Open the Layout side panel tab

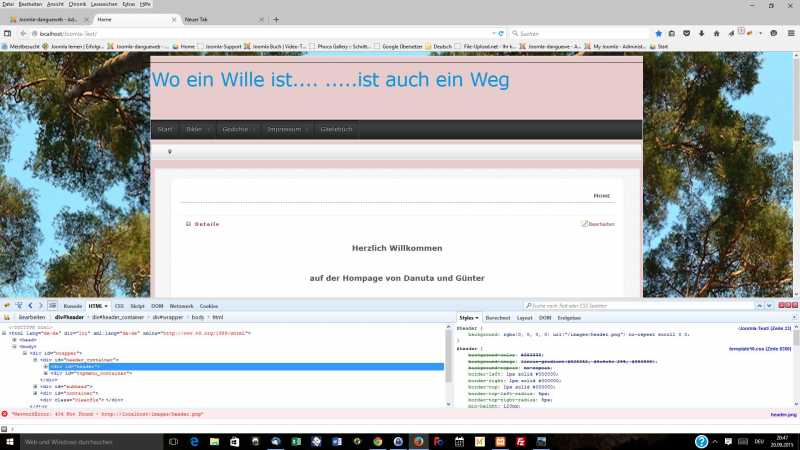524,318
